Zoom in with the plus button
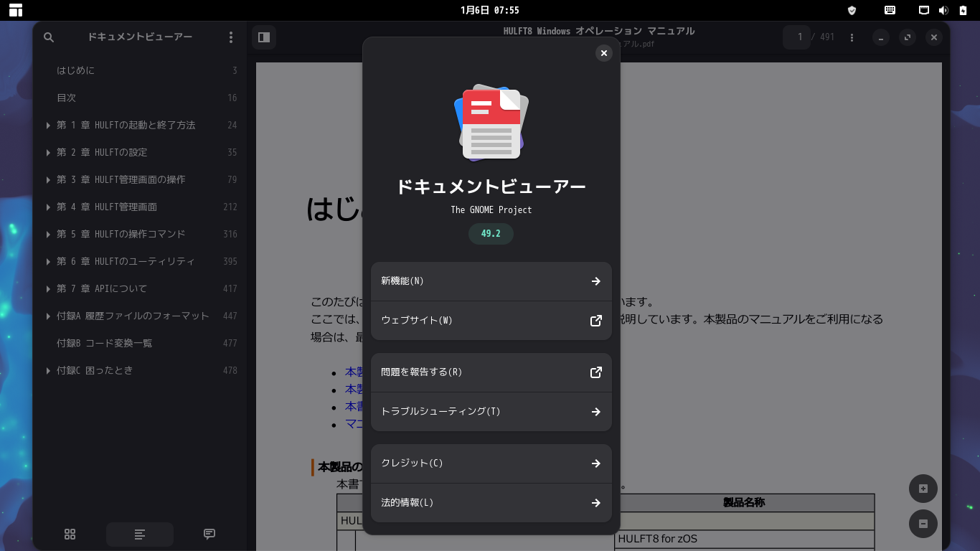The width and height of the screenshot is (980, 551). click(923, 489)
